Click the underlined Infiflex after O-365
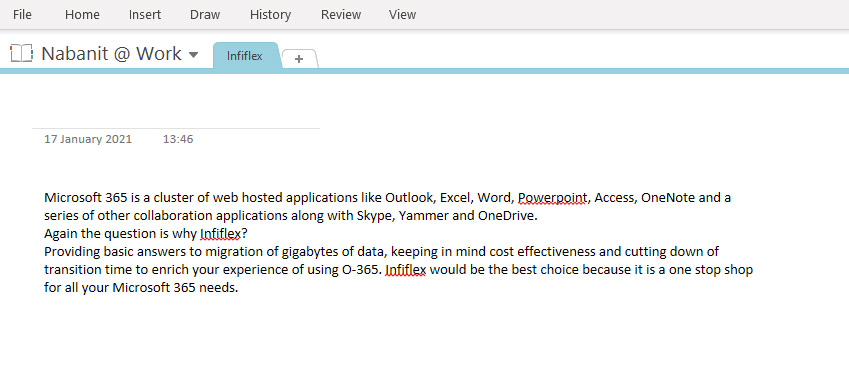Viewport: 849px width, 382px height. 406,269
